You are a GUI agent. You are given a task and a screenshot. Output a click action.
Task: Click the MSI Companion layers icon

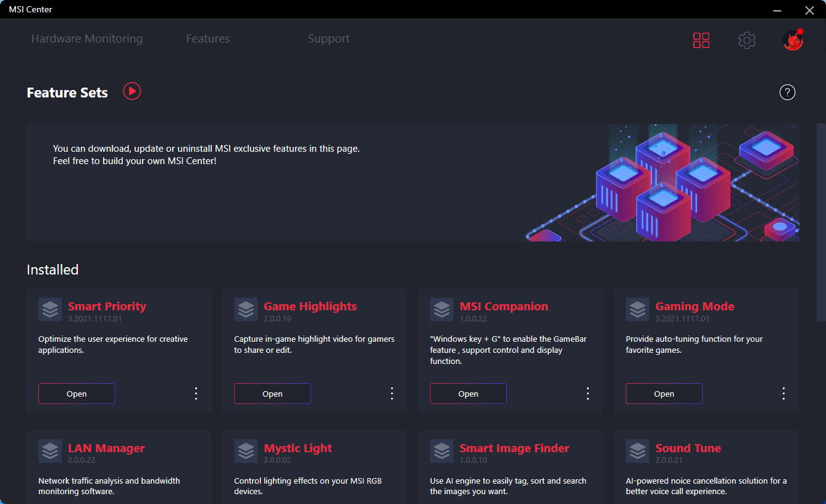click(x=442, y=310)
